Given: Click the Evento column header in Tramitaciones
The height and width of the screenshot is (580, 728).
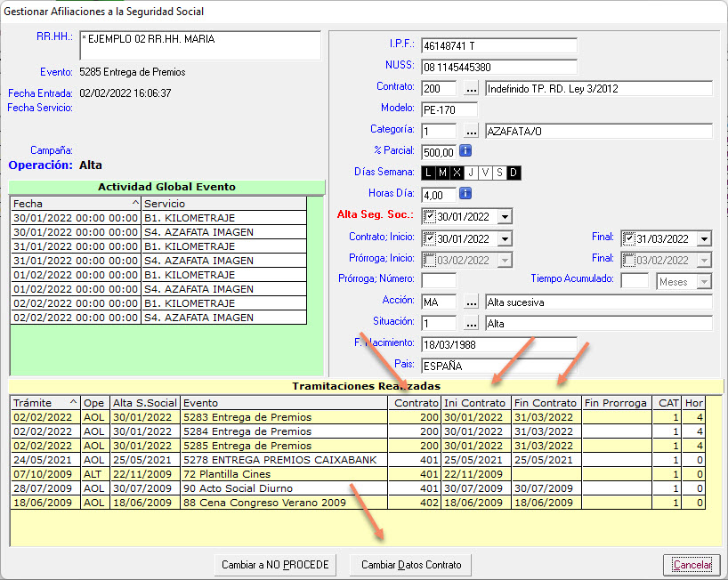Looking at the screenshot, I should coord(284,403).
